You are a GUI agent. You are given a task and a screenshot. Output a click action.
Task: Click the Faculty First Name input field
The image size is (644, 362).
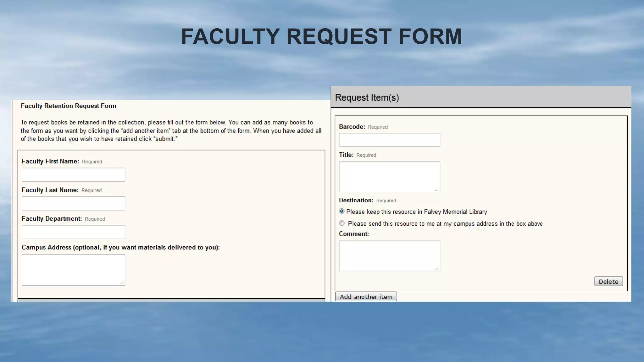tap(73, 175)
